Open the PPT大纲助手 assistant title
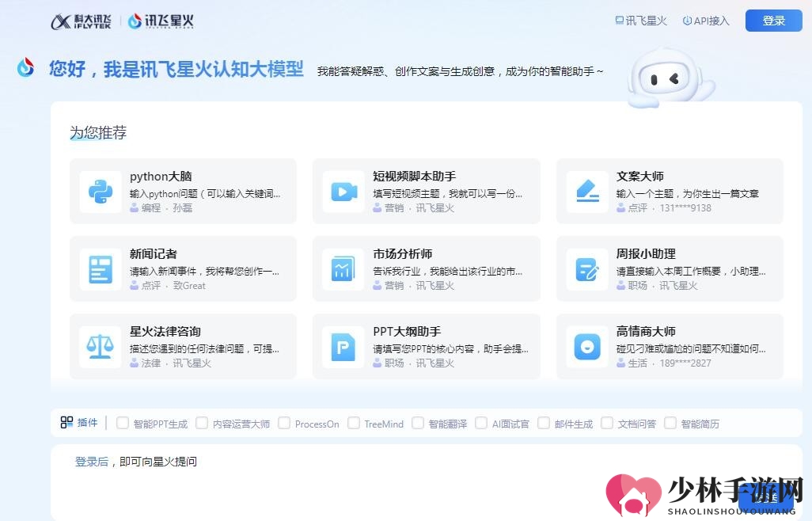Screen dimensions: 812x521 (407, 332)
